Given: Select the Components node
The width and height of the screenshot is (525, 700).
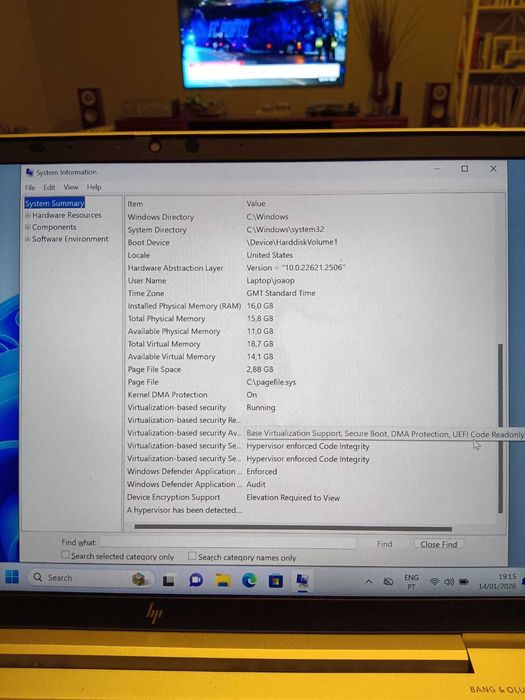Looking at the screenshot, I should click(54, 227).
